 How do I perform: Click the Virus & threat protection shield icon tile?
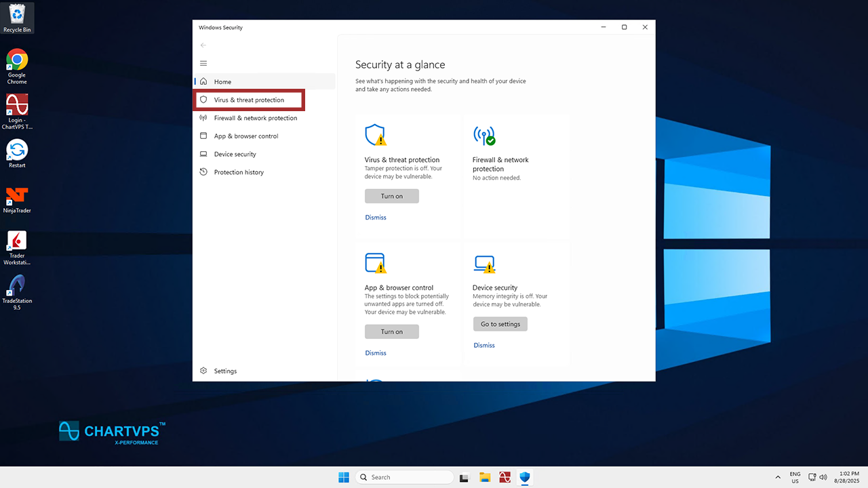(375, 136)
